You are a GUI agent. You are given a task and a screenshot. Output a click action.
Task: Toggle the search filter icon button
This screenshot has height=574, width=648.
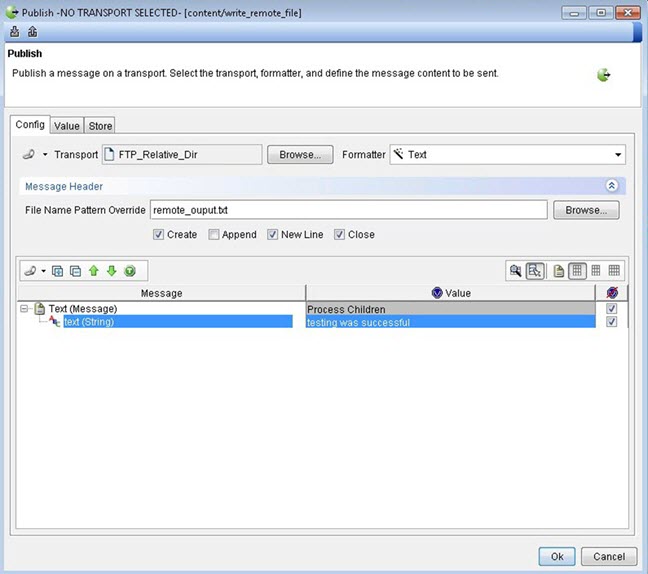535,271
